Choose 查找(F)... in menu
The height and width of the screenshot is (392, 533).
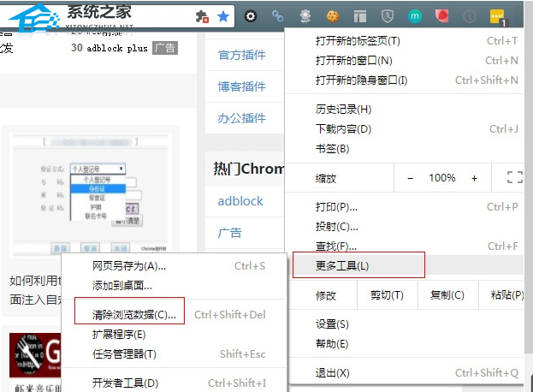[x=404, y=246]
